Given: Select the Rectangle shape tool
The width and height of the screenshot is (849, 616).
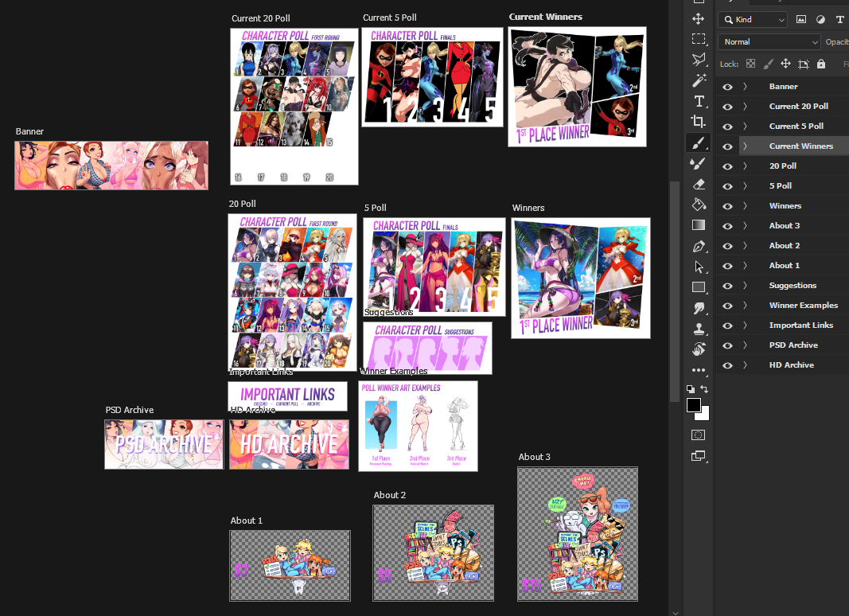Looking at the screenshot, I should [699, 287].
